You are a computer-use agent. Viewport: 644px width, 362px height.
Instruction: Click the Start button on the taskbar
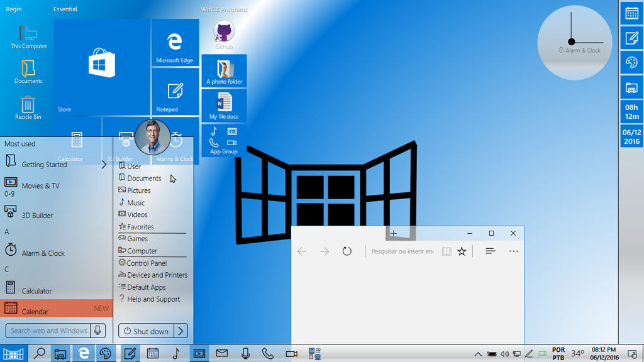click(x=13, y=353)
